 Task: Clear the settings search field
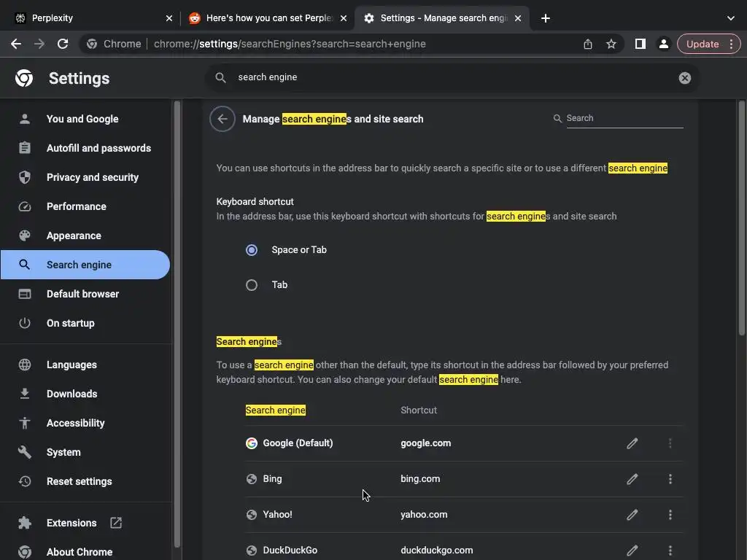click(x=684, y=78)
